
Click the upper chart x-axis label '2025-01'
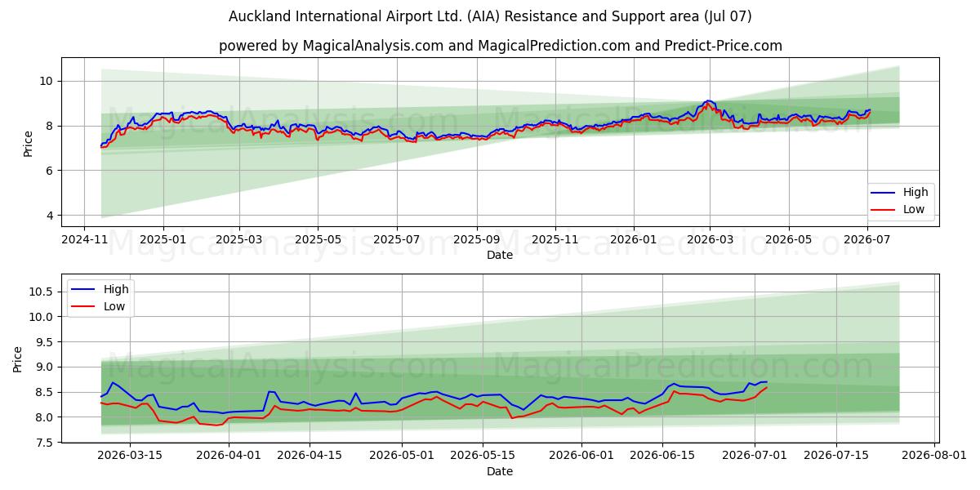tap(163, 239)
